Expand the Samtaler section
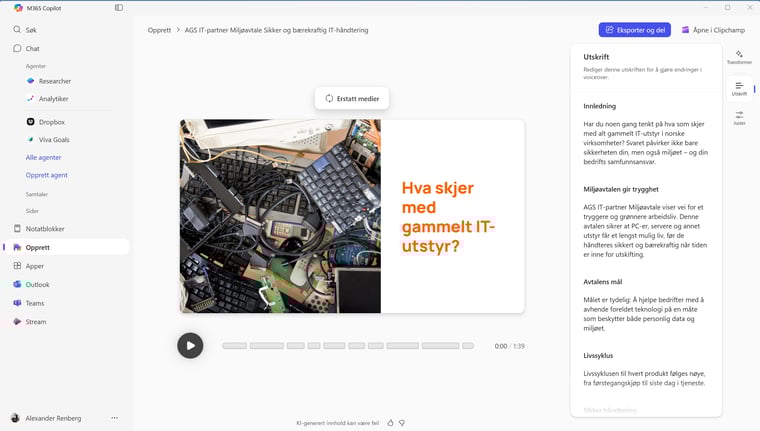760x431 pixels. tap(37, 194)
